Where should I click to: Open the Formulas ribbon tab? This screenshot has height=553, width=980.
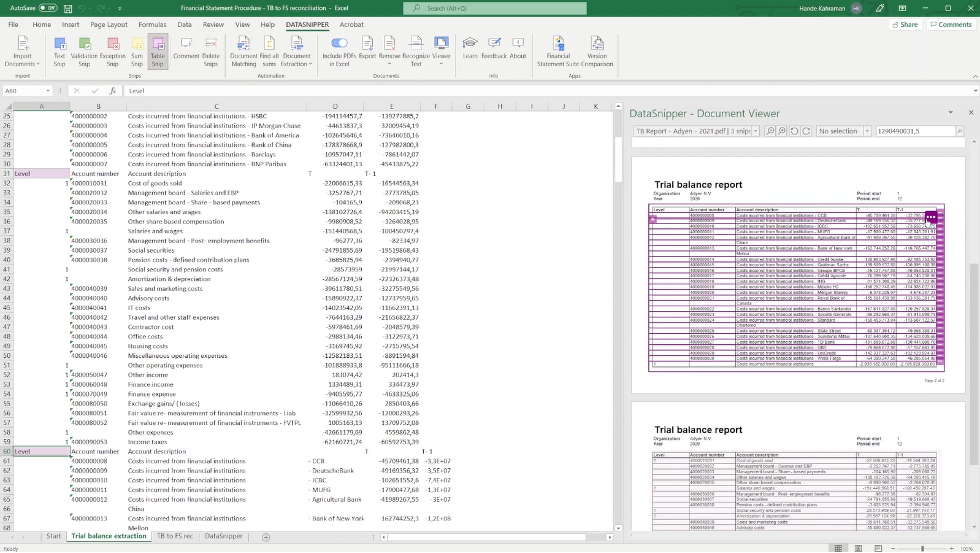point(152,25)
